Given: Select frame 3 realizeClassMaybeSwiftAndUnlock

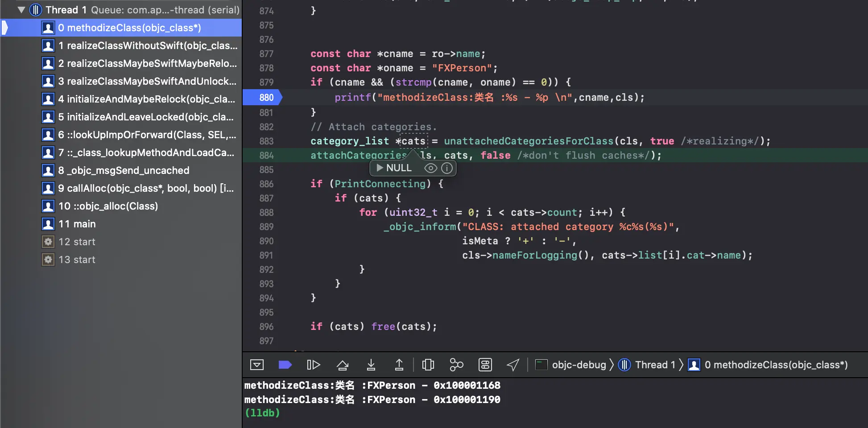Looking at the screenshot, I should pos(121,81).
